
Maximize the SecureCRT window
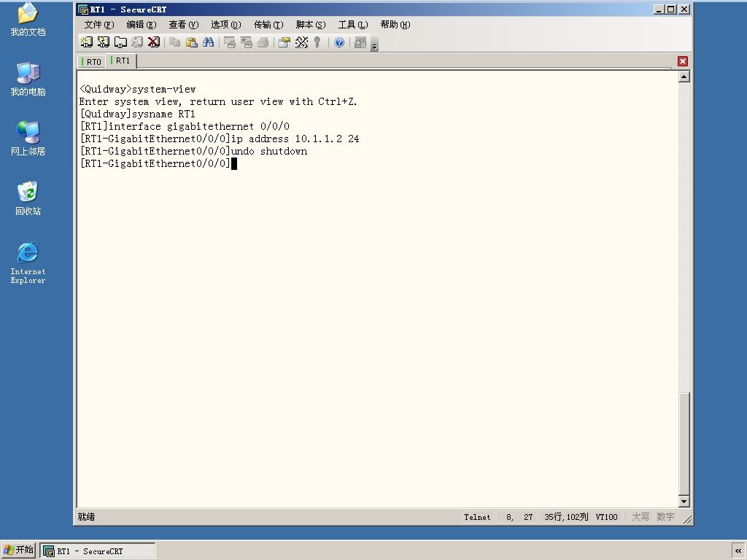(671, 9)
